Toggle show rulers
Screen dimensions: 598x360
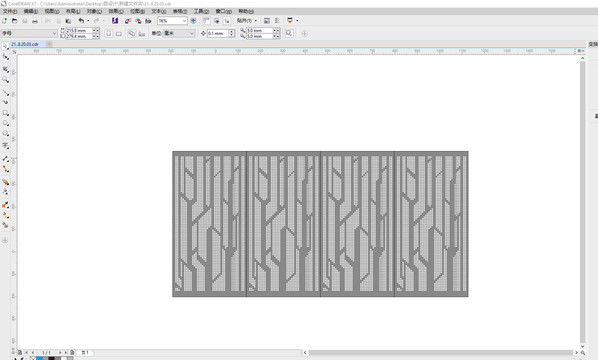pyautogui.click(x=206, y=21)
